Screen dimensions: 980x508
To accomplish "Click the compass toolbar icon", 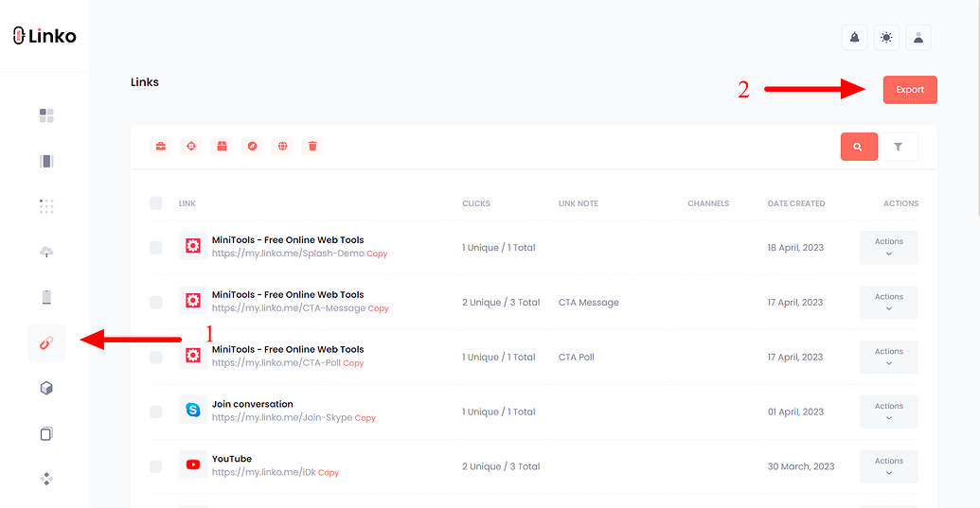I will (x=252, y=146).
